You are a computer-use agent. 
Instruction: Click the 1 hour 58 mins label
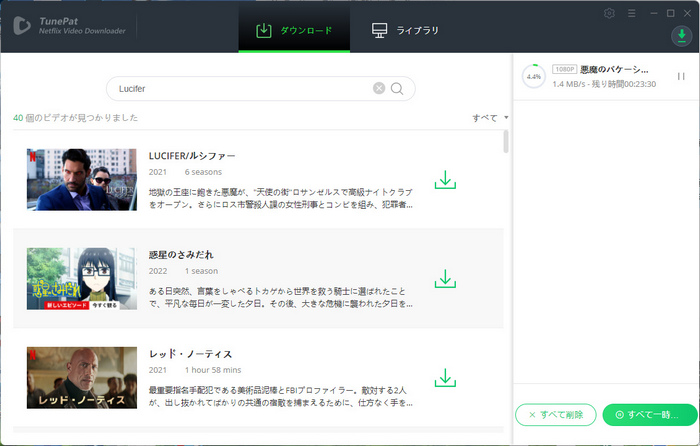pos(213,370)
